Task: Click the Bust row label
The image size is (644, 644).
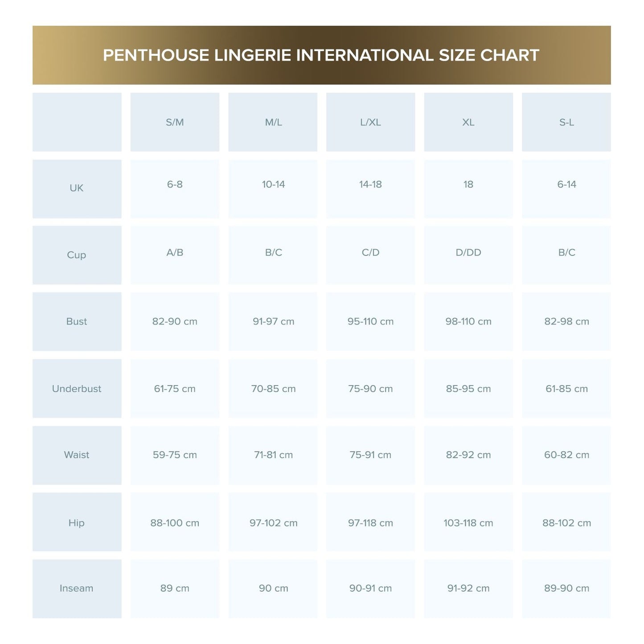Action: click(x=77, y=321)
